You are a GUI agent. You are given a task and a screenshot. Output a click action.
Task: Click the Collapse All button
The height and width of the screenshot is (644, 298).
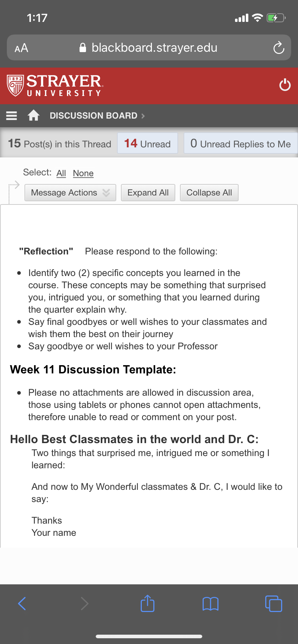point(209,193)
